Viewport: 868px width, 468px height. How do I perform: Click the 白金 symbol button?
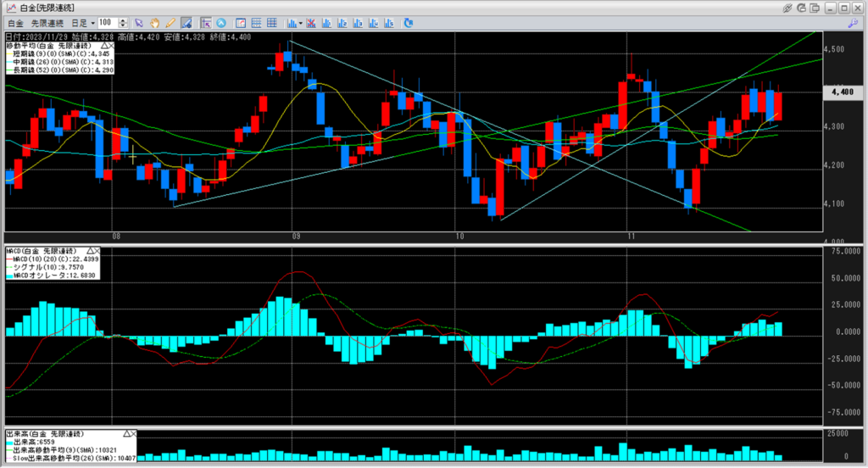(15, 23)
